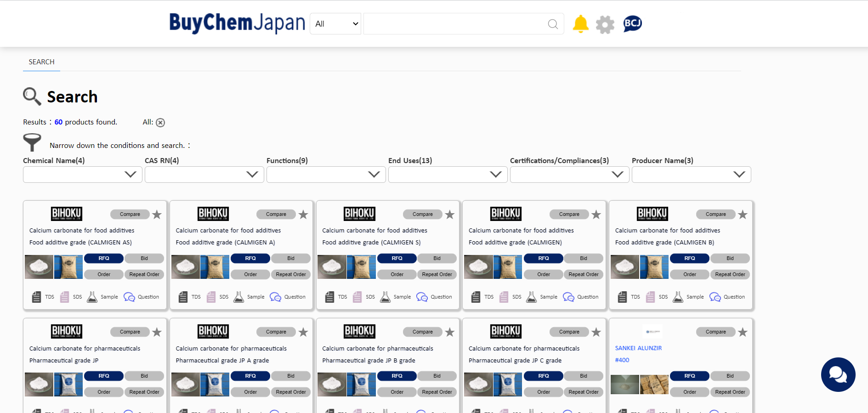Expand the Chemical Name filter dropdown

82,175
